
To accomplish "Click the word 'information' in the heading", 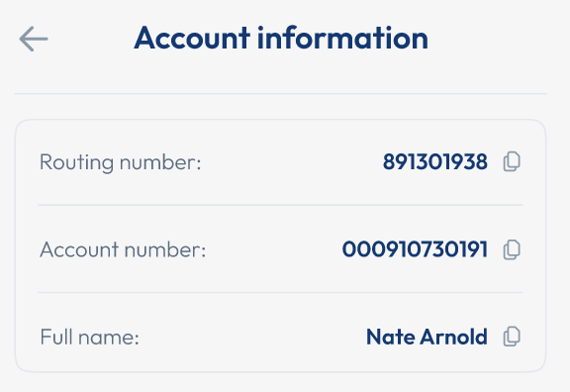I will pos(342,38).
